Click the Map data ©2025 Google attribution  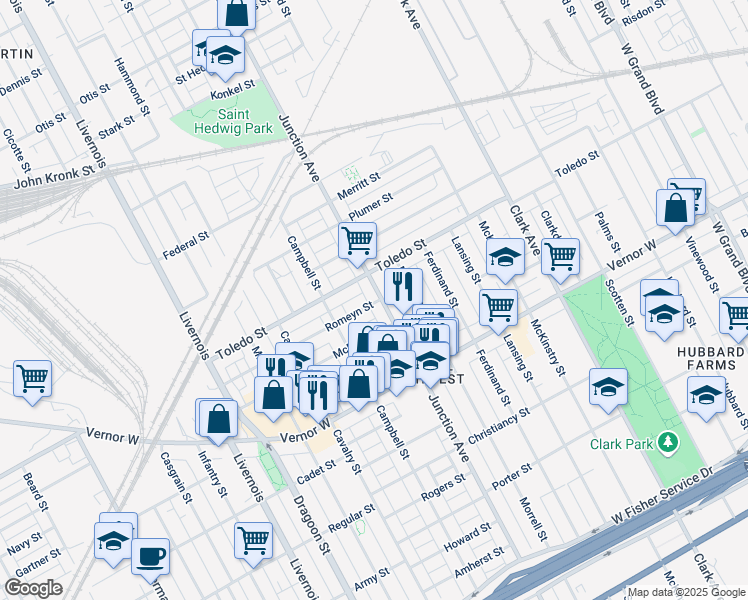pyautogui.click(x=686, y=593)
